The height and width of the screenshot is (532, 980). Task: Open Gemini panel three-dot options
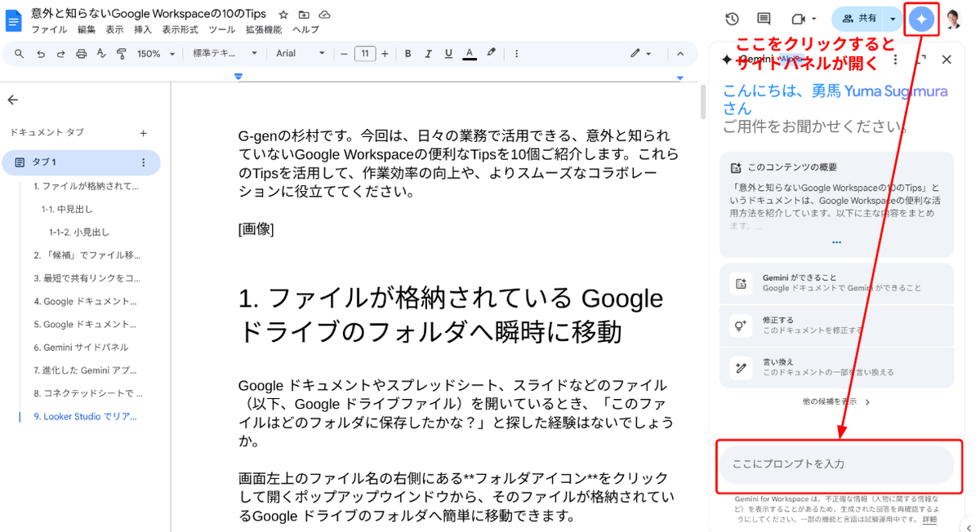click(895, 60)
